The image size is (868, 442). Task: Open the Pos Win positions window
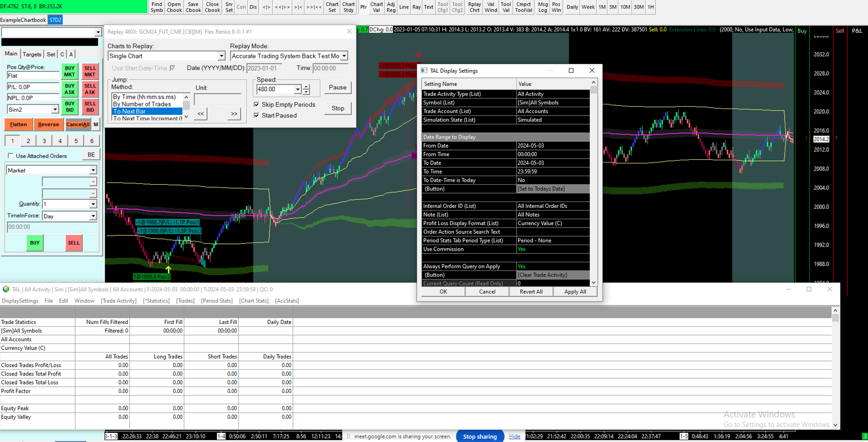(x=557, y=7)
